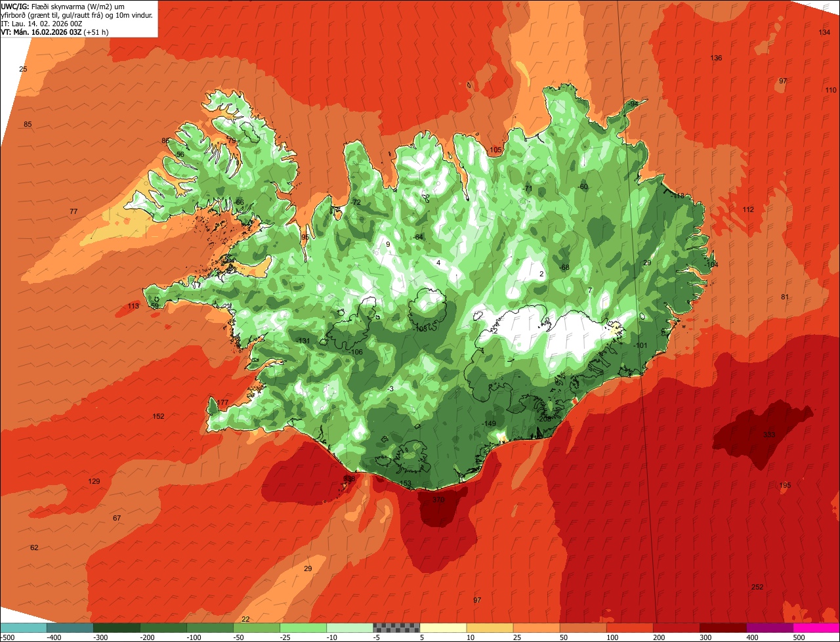Click the map value 134 in the top right corner
Viewport: 840px width, 642px height.
824,32
